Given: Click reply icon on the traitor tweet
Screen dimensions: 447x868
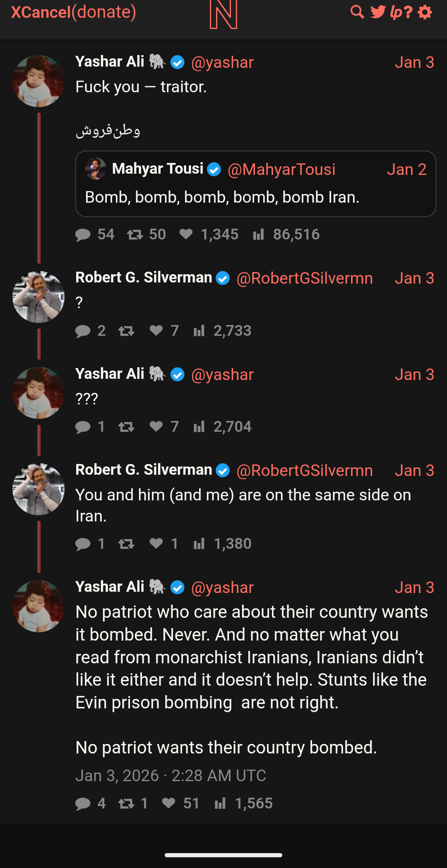Looking at the screenshot, I should (x=83, y=235).
